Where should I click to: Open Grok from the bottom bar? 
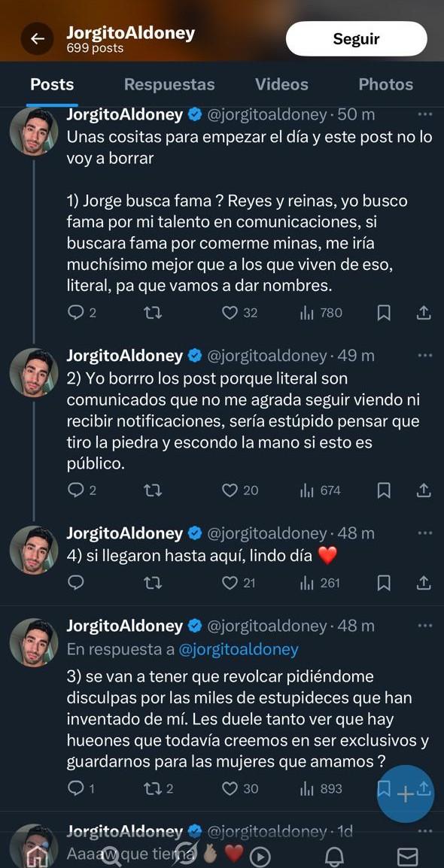185,856
